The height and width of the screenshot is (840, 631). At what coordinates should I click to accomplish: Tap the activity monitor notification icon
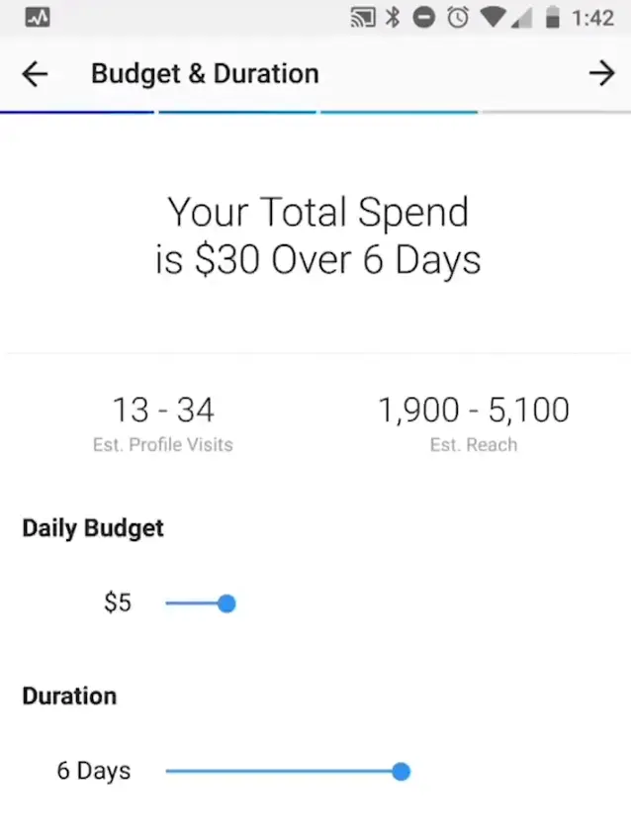click(39, 18)
